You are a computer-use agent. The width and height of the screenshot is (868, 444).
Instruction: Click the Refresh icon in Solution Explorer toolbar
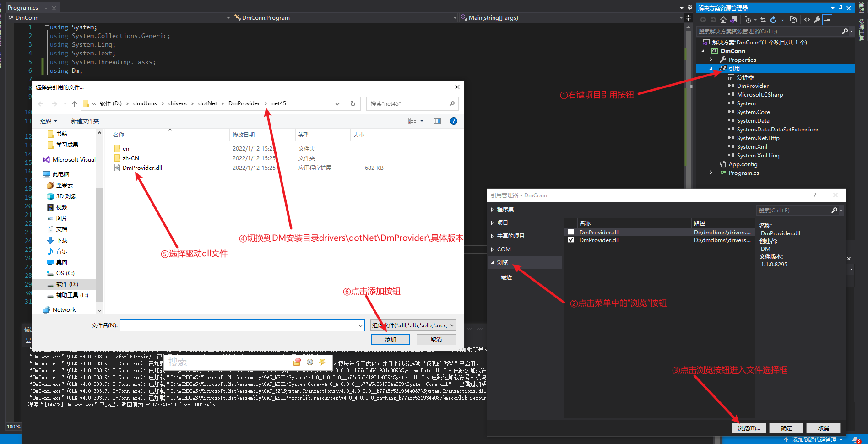pyautogui.click(x=773, y=20)
